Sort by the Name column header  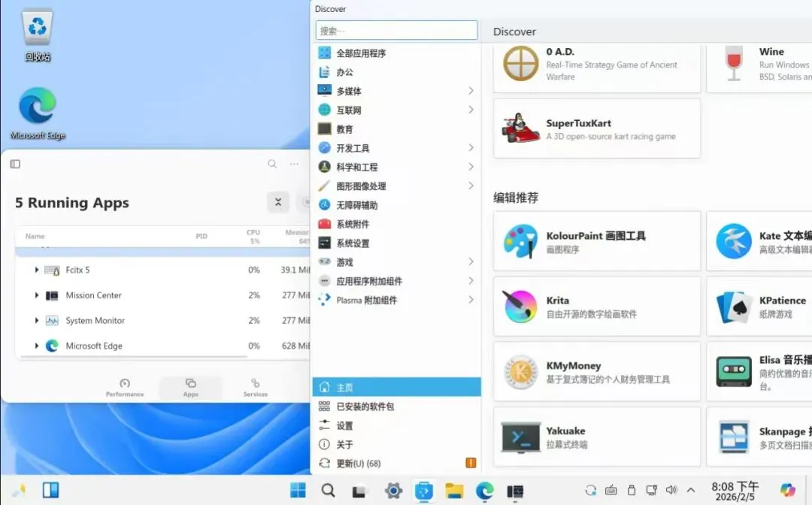(x=35, y=236)
